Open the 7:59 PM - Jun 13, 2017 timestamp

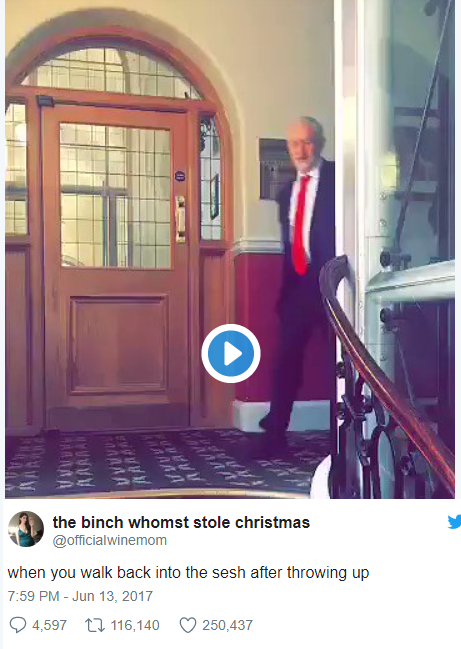point(80,596)
